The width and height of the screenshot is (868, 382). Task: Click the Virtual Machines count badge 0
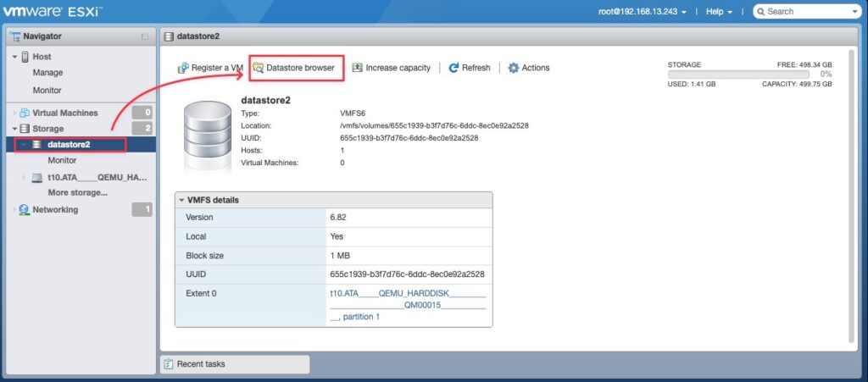[x=142, y=113]
